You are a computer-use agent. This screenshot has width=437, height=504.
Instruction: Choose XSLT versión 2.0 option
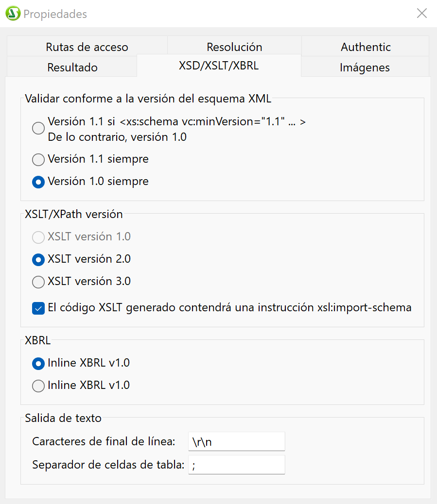coord(38,259)
